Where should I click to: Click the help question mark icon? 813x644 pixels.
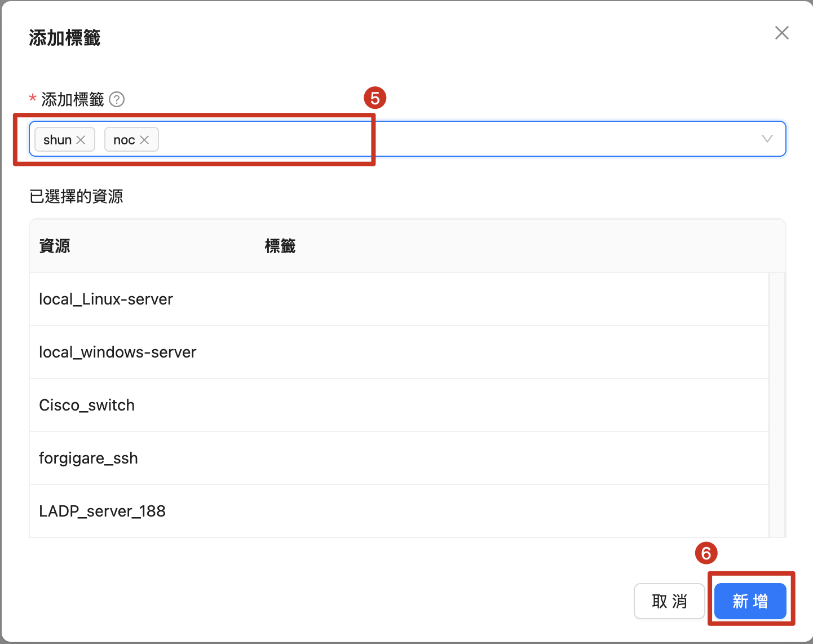pos(117,100)
